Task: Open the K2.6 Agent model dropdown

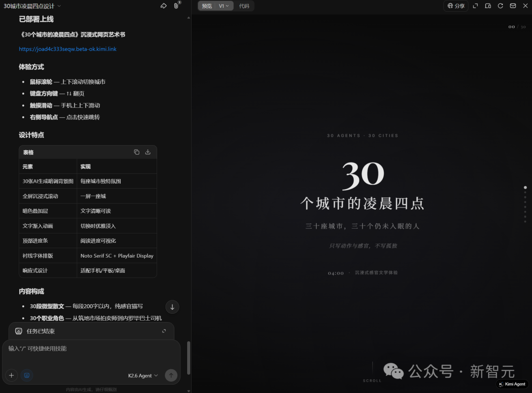Action: [143, 375]
